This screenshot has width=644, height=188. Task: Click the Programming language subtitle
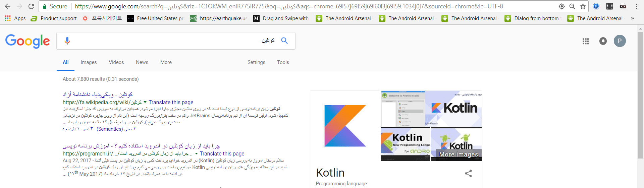(x=341, y=184)
